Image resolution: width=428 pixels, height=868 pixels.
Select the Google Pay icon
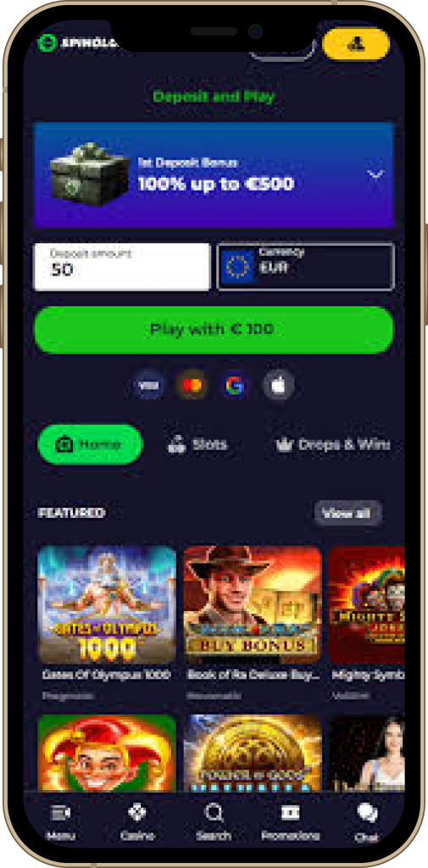click(235, 385)
